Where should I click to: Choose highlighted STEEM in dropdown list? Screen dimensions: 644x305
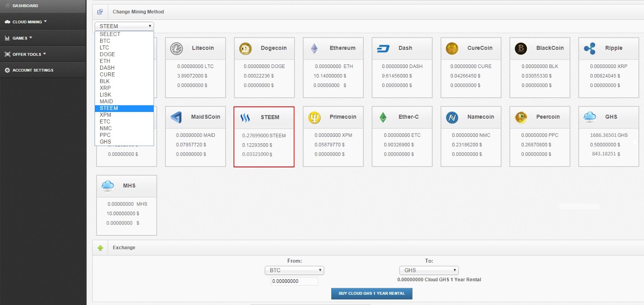(x=124, y=108)
